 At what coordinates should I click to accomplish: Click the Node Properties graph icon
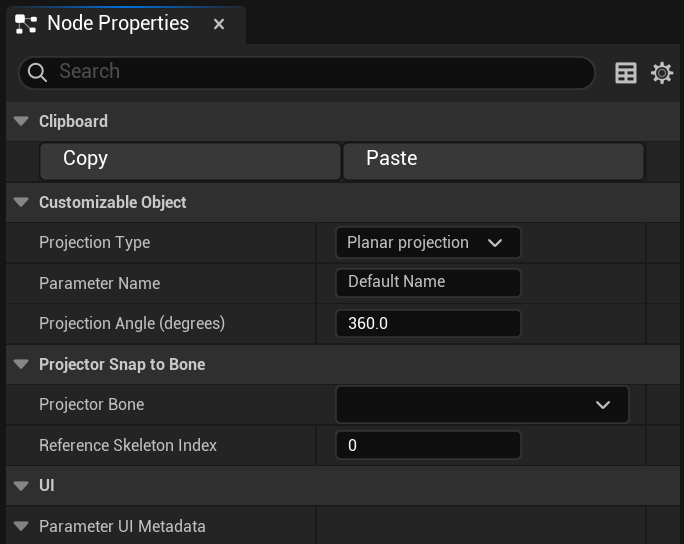click(26, 24)
